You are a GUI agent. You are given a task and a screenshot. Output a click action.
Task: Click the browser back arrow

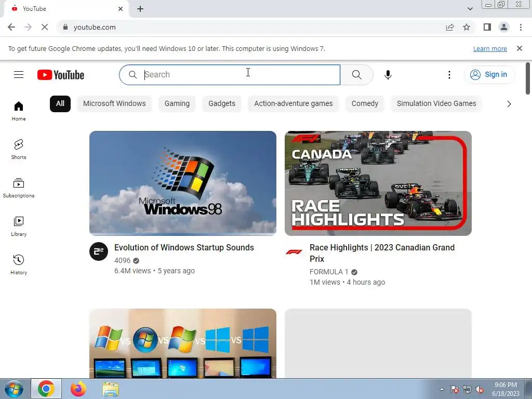11,27
